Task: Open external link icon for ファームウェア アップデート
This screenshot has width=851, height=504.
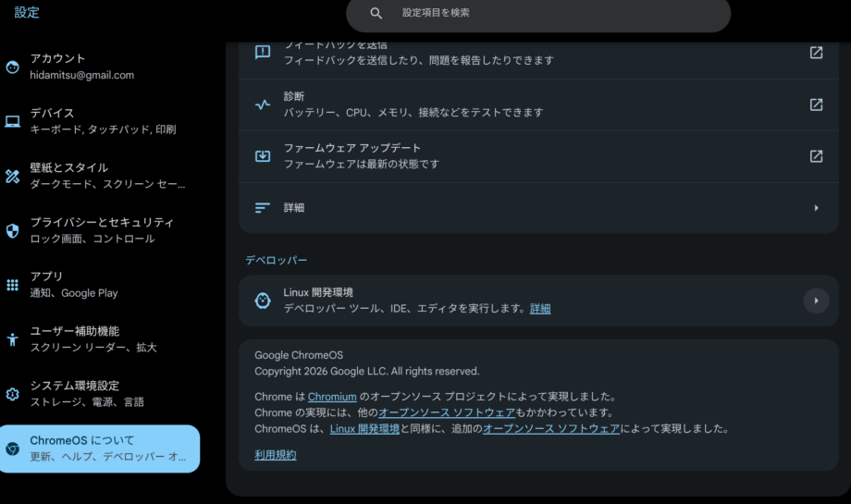Action: (x=816, y=156)
